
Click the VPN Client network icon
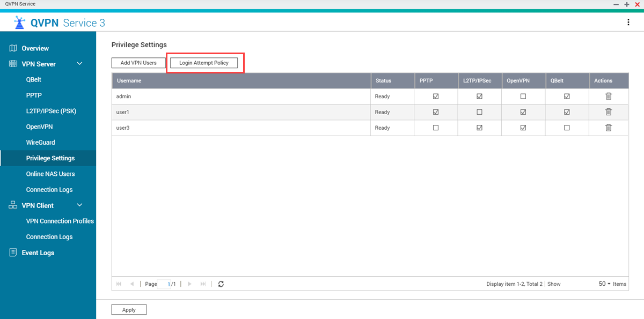(13, 205)
